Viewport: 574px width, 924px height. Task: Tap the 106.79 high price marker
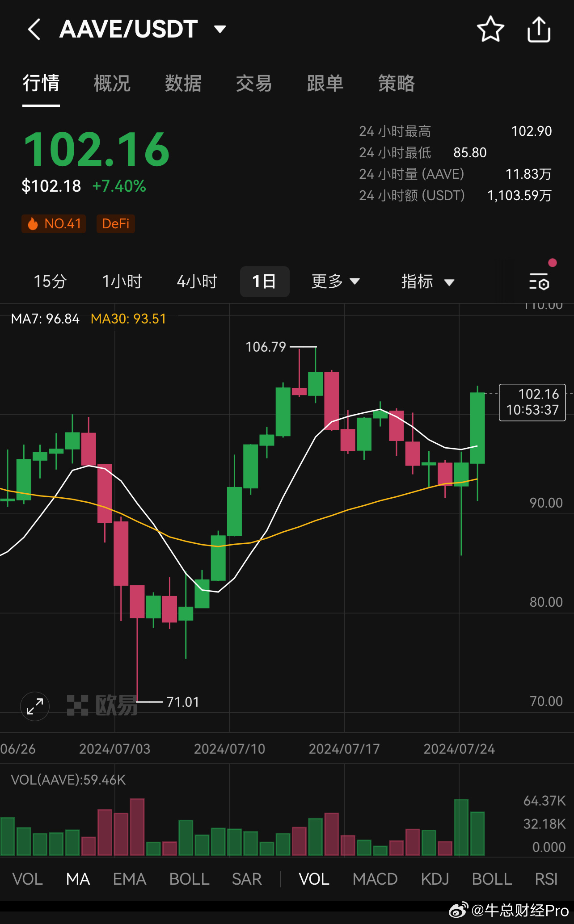pyautogui.click(x=266, y=347)
